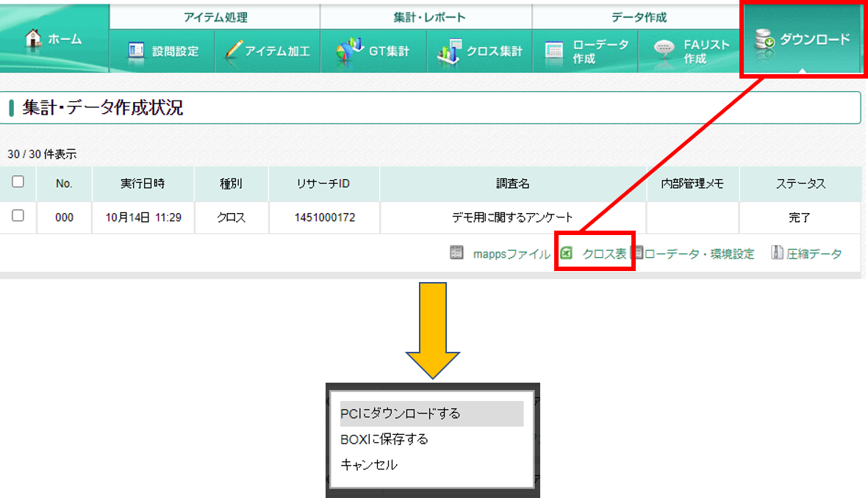Open the 設問設定 icon

136,51
